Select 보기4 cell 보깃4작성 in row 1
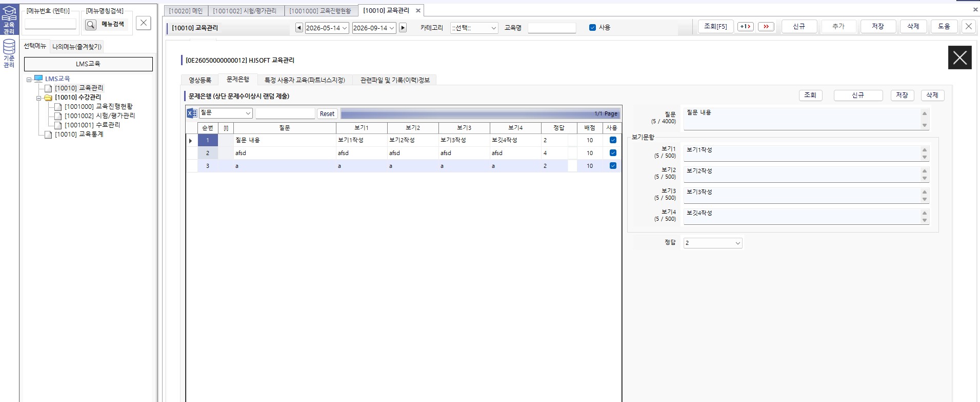Viewport: 980px width, 402px height. pos(515,140)
